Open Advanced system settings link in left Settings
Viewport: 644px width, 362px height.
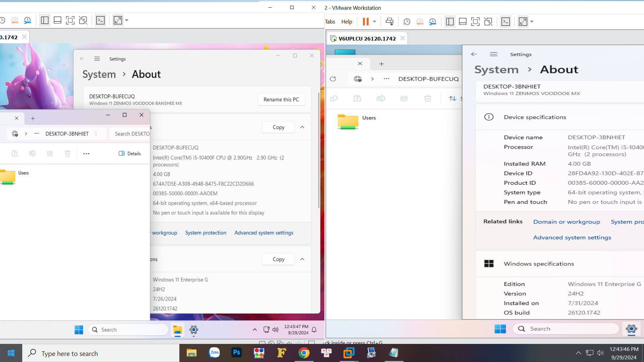tap(264, 233)
